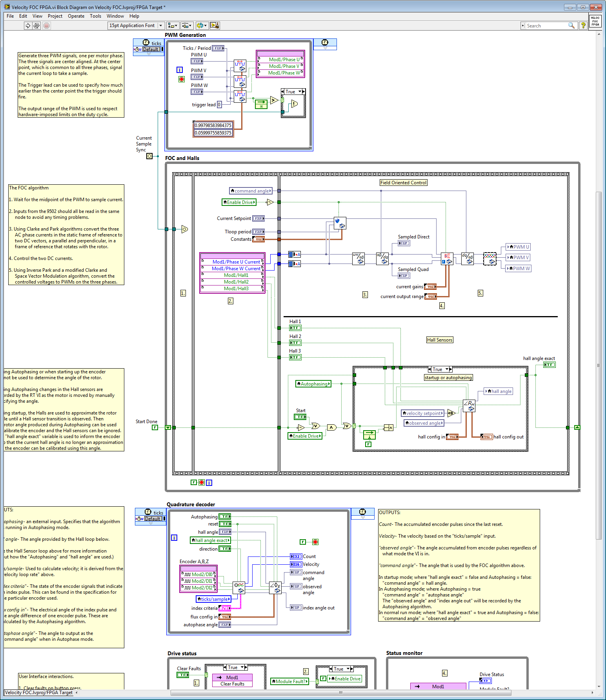This screenshot has height=700, width=606.
Task: Select the Space Vector Modulation node
Action: pyautogui.click(x=490, y=258)
